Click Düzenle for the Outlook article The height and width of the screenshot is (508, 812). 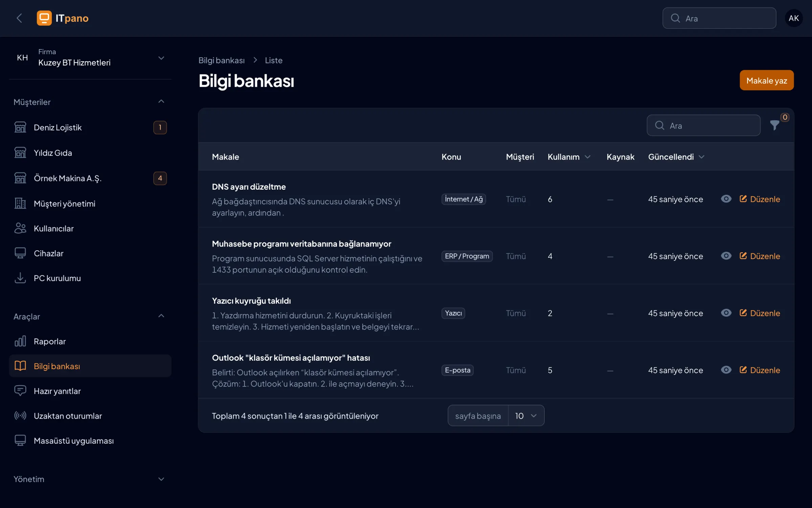760,370
